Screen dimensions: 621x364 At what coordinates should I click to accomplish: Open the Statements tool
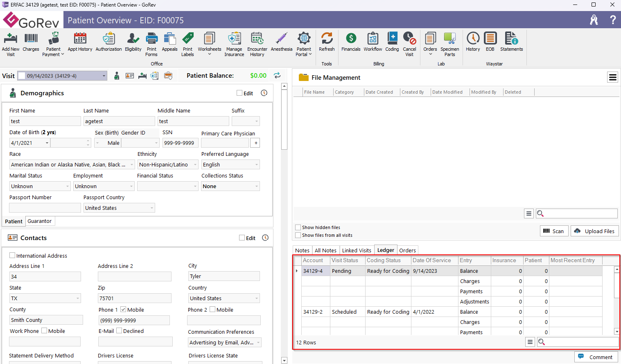coord(512,41)
